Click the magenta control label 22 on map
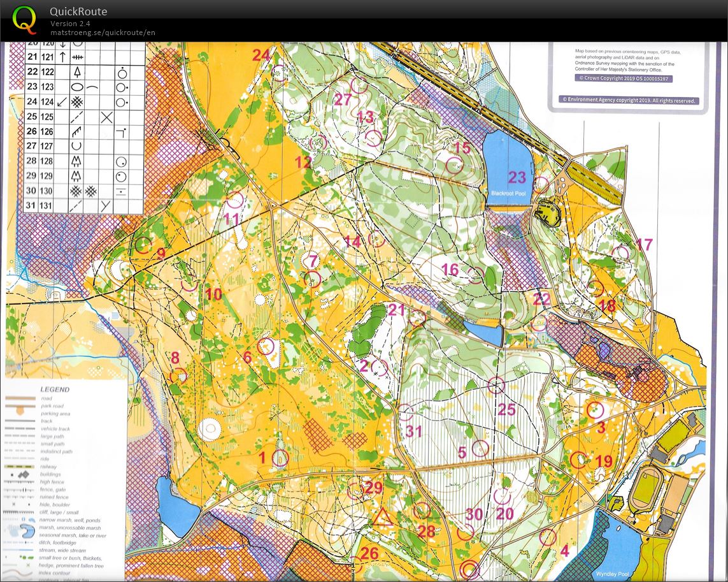The height and width of the screenshot is (582, 728). click(541, 298)
